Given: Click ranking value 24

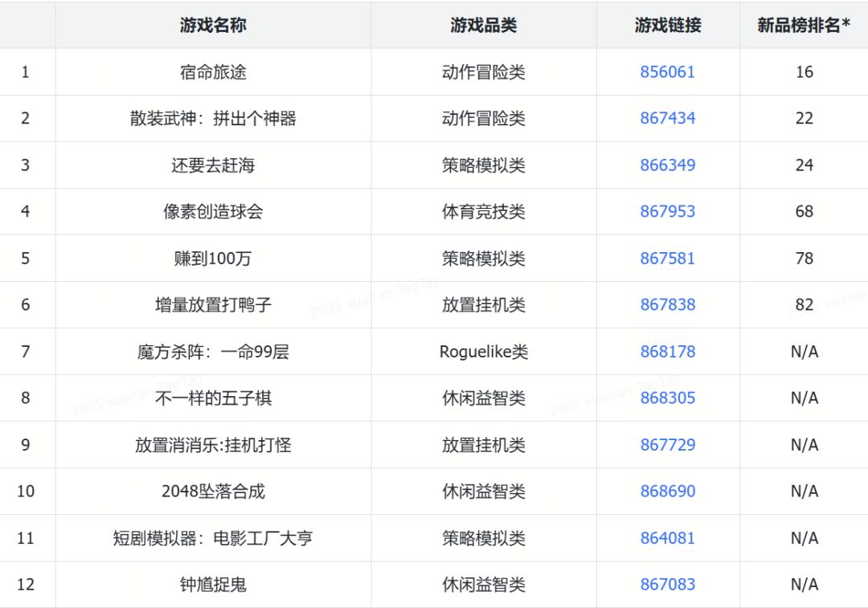Looking at the screenshot, I should click(805, 165).
